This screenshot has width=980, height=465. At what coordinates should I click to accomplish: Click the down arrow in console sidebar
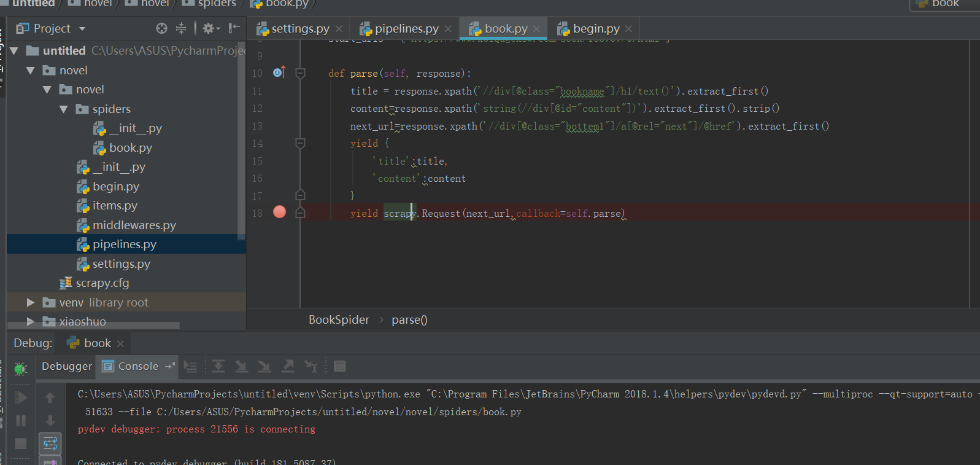(50, 421)
